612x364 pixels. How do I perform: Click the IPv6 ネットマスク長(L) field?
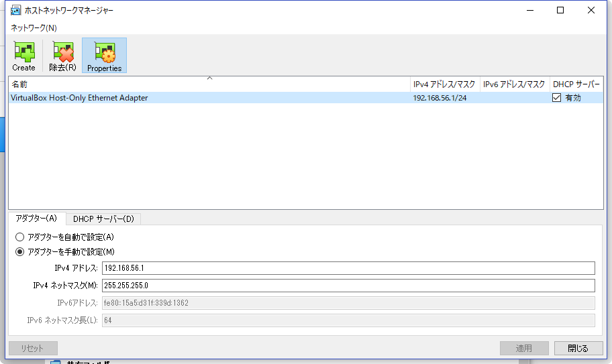(x=348, y=320)
